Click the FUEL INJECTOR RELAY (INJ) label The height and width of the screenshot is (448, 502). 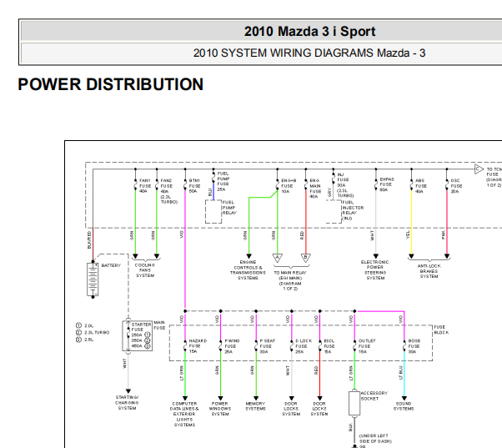click(x=353, y=210)
